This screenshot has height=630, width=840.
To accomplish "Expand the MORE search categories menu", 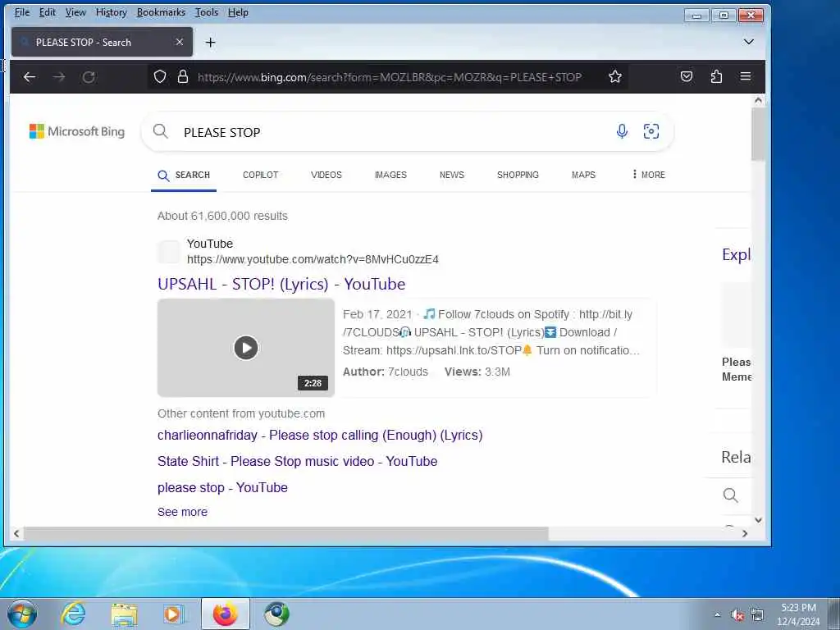I will coord(648,175).
